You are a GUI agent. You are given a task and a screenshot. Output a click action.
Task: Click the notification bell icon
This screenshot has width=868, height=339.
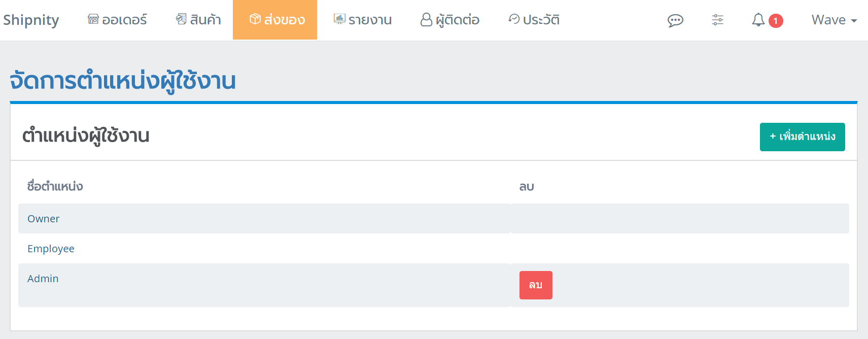[x=758, y=20]
